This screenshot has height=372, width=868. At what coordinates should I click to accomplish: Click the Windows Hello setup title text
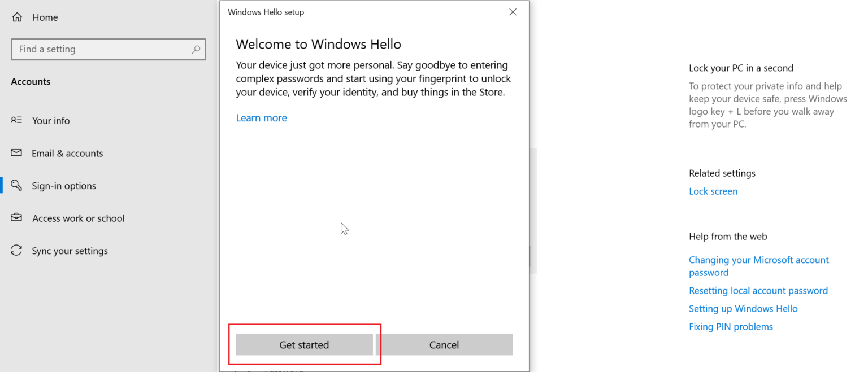pos(266,12)
